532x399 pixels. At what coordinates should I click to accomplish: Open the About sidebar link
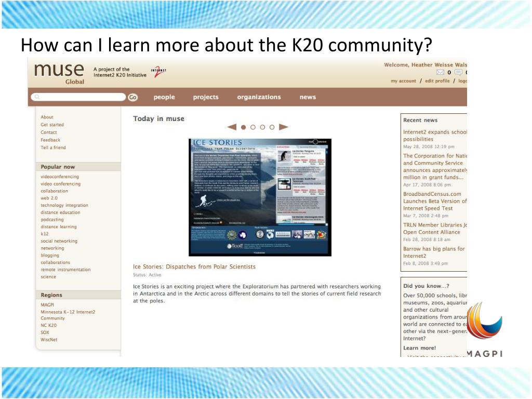coord(47,117)
